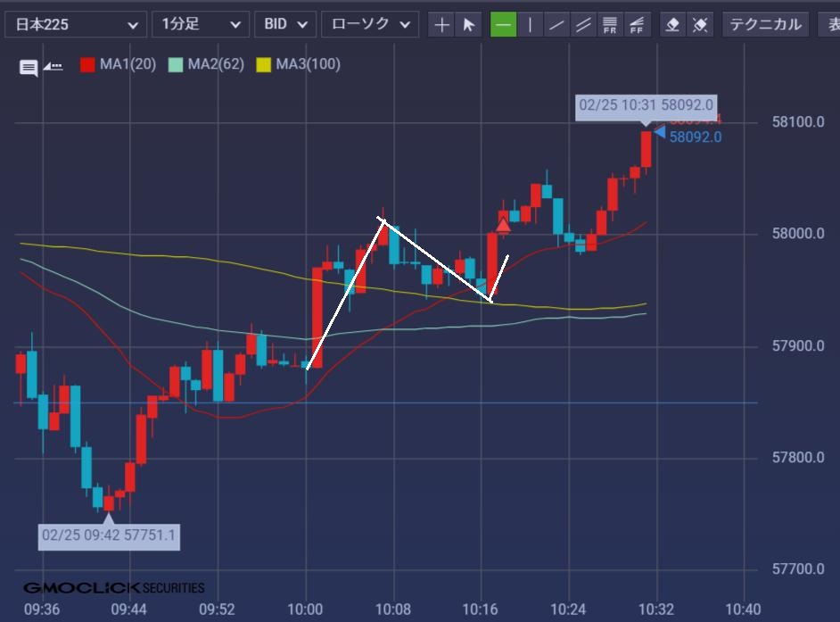The image size is (840, 622).
Task: Open the ローソク chart type dropdown
Action: click(x=369, y=25)
